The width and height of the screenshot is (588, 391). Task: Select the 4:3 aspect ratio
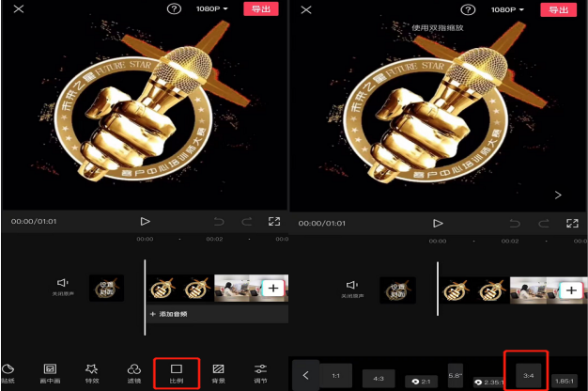pyautogui.click(x=379, y=378)
